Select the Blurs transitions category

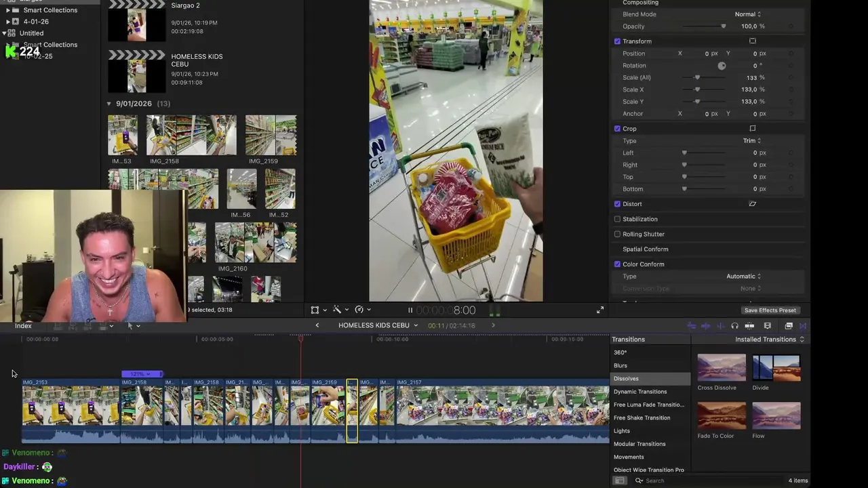(620, 365)
